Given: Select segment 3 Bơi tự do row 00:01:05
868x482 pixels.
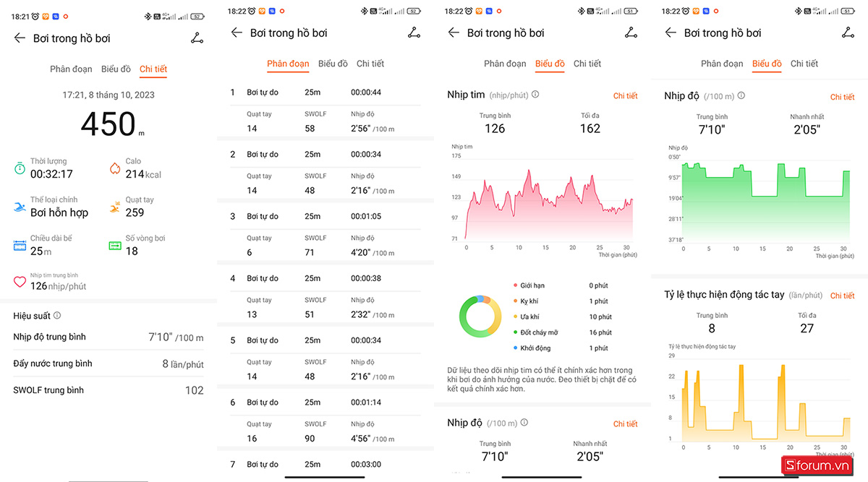Looking at the screenshot, I should 325,216.
